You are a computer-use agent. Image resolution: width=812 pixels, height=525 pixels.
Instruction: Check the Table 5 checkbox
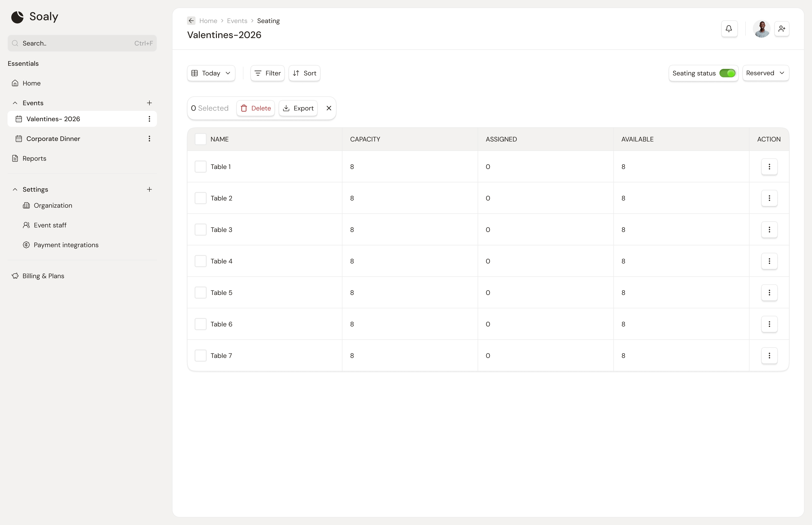click(200, 293)
